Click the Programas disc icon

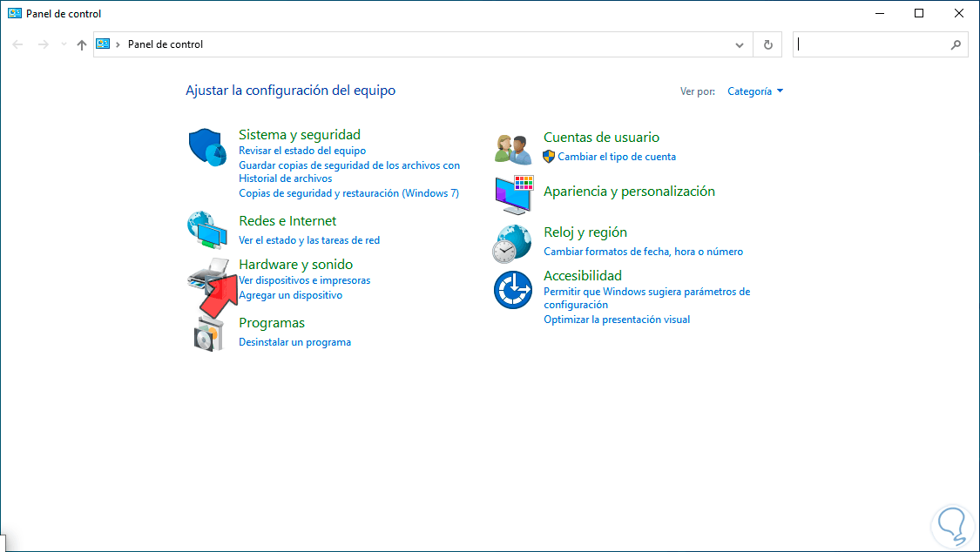click(208, 333)
